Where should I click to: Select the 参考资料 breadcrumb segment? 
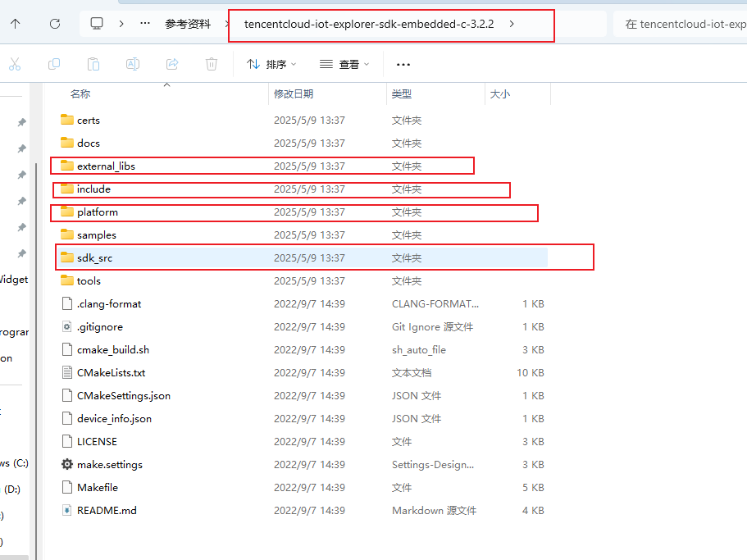click(x=188, y=24)
